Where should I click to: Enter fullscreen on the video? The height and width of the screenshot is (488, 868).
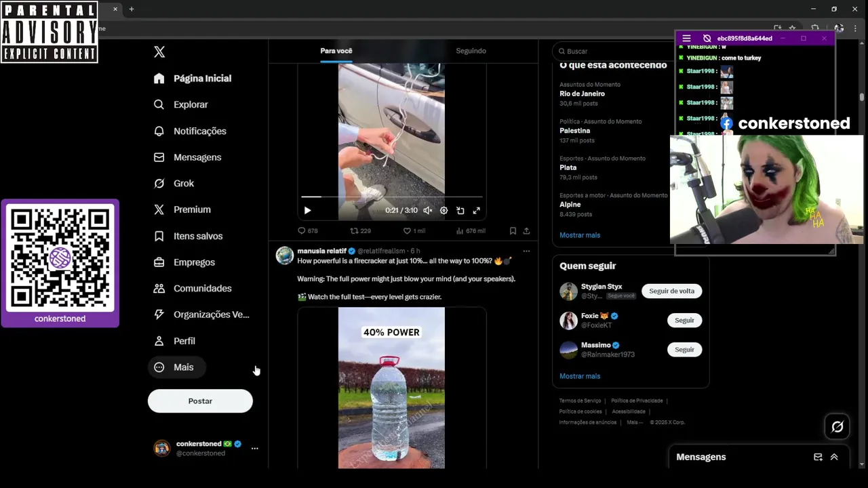point(477,211)
